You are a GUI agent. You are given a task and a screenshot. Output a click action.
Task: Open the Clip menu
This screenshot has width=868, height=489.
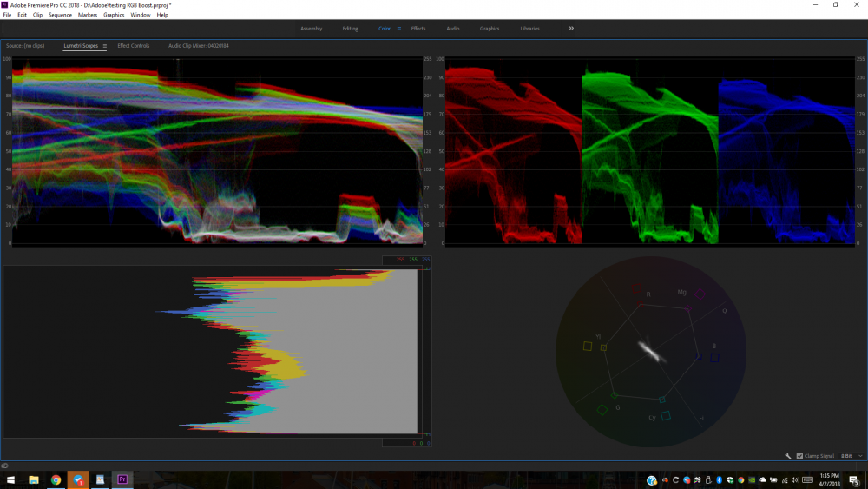[x=37, y=15]
